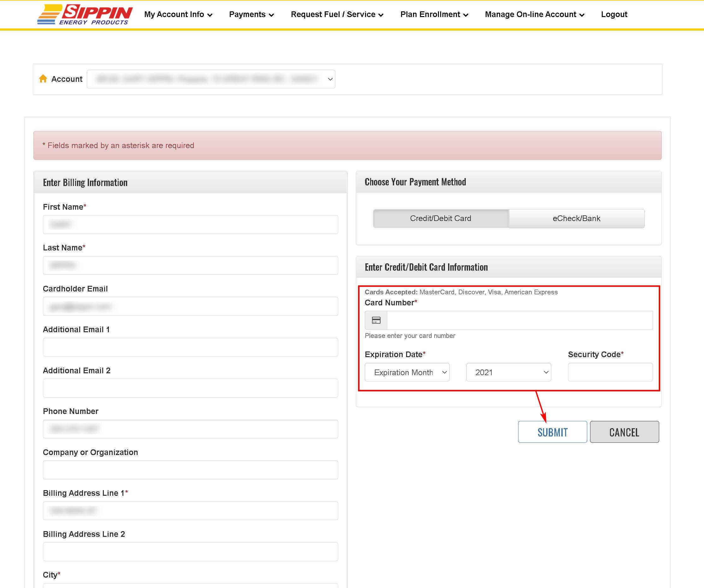Click the Sippin Energy Products logo
704x588 pixels.
click(x=85, y=15)
